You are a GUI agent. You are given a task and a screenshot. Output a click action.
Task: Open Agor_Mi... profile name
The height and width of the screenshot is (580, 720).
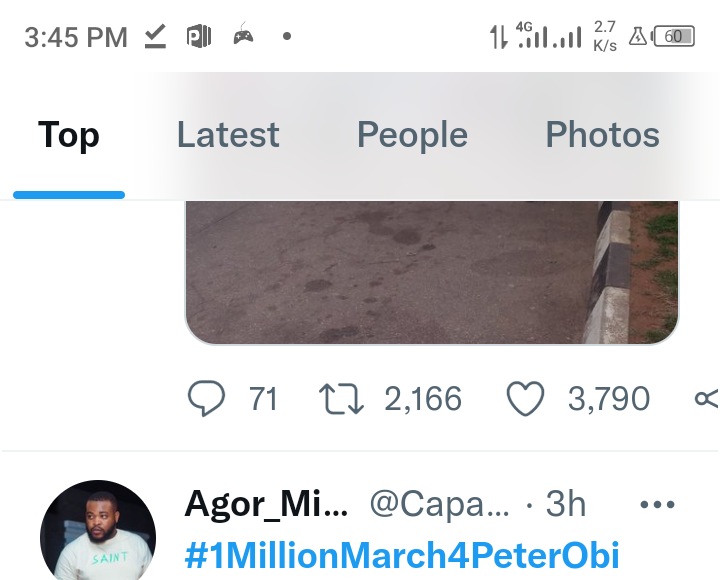(x=266, y=505)
